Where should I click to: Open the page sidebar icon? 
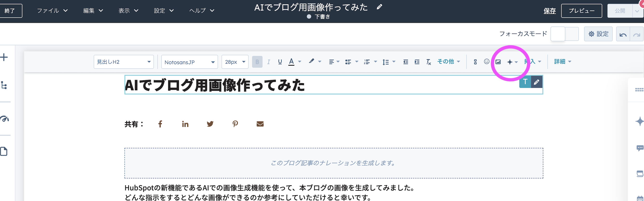4,151
